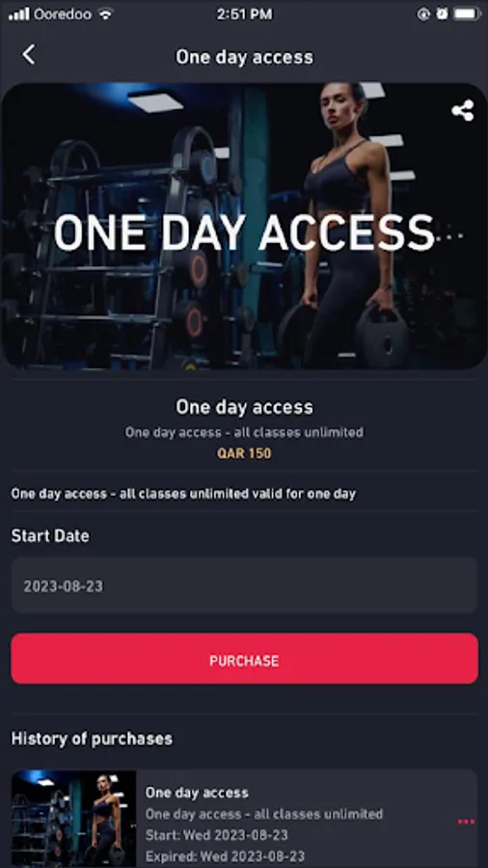Tap the share icon on banner

463,110
